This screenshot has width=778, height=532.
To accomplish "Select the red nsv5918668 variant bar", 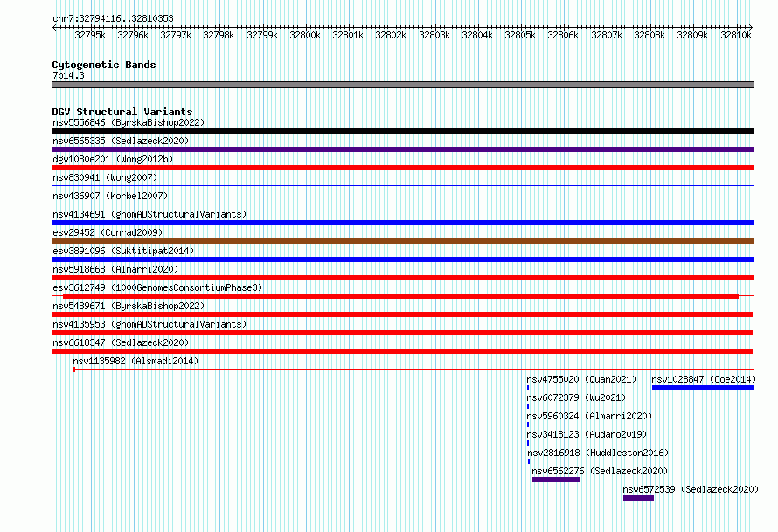I will coord(402,278).
